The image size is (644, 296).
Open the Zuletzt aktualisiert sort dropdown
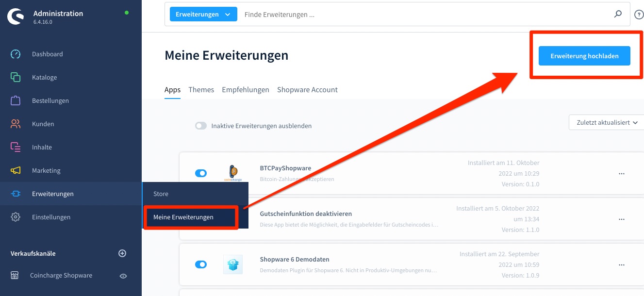point(606,122)
